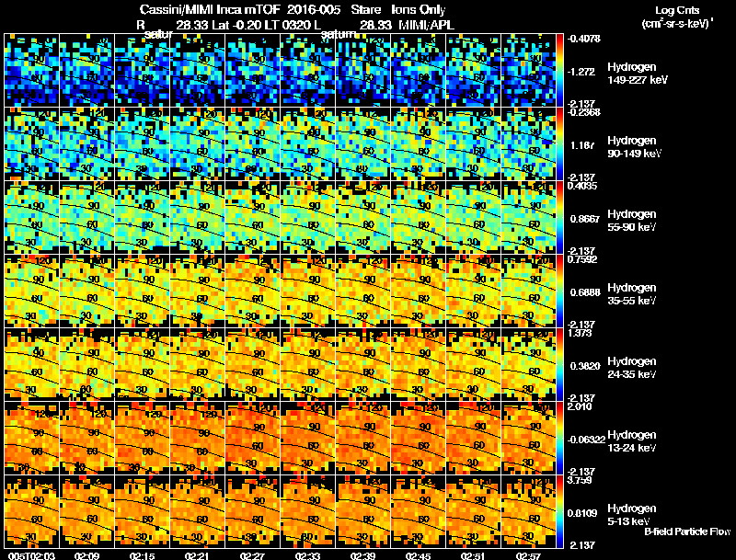Select the color bar for 35-55 keV row
The height and width of the screenshot is (560, 736).
[559, 291]
